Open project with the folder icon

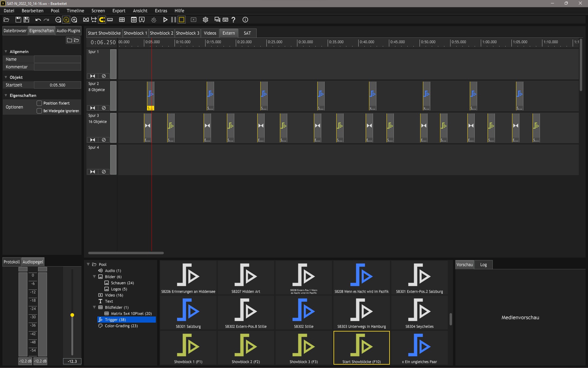pos(6,20)
